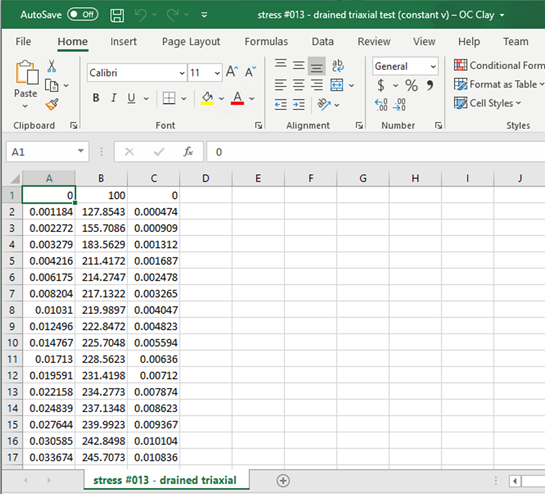
Task: Click the Insert Function fx button
Action: (188, 152)
